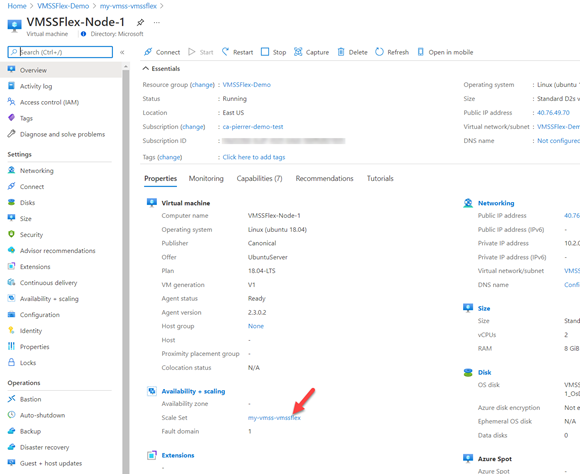Open the VMSSFlex-Demo resource group link
This screenshot has height=474, width=580.
click(247, 85)
